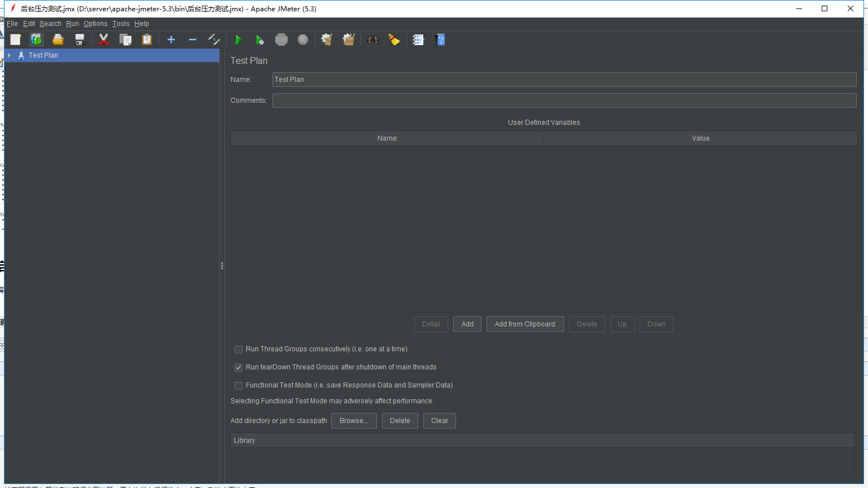The width and height of the screenshot is (868, 488).
Task: Open the Templates icon in toolbar
Action: point(36,40)
